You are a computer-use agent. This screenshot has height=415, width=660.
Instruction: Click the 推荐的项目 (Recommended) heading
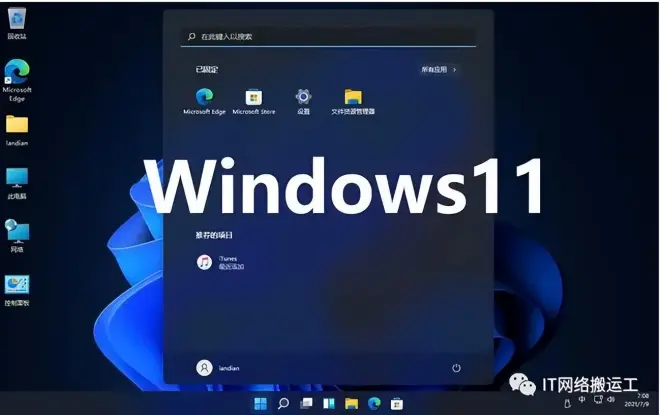(x=214, y=235)
